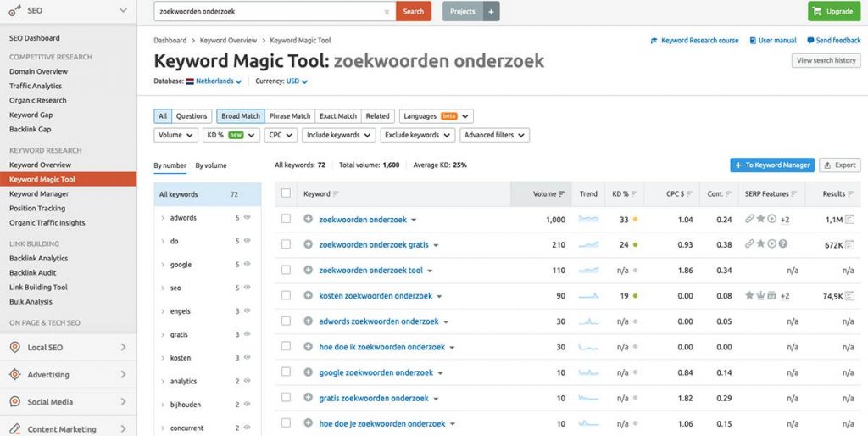The width and height of the screenshot is (868, 436).
Task: Open Keyword Overview in the sidebar
Action: (41, 165)
